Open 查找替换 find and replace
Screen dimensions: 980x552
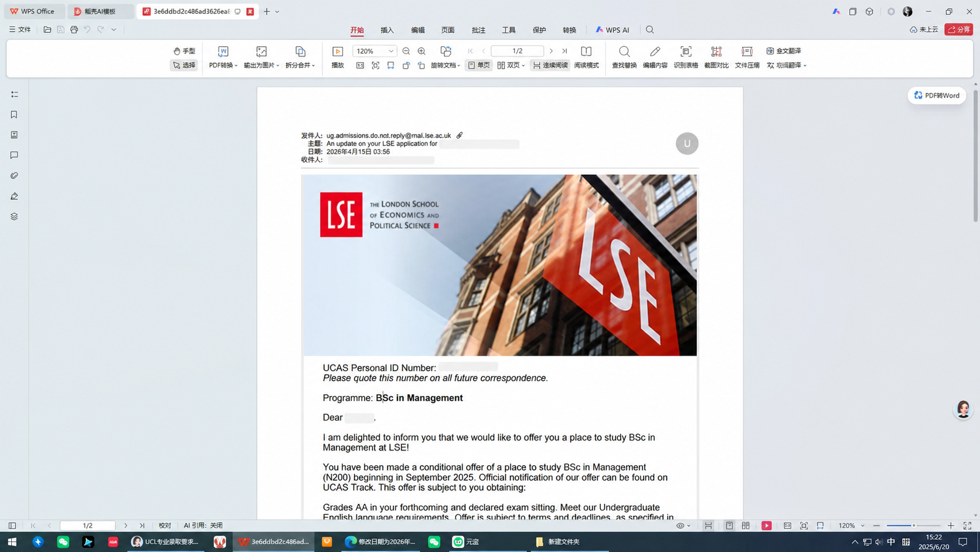point(624,58)
